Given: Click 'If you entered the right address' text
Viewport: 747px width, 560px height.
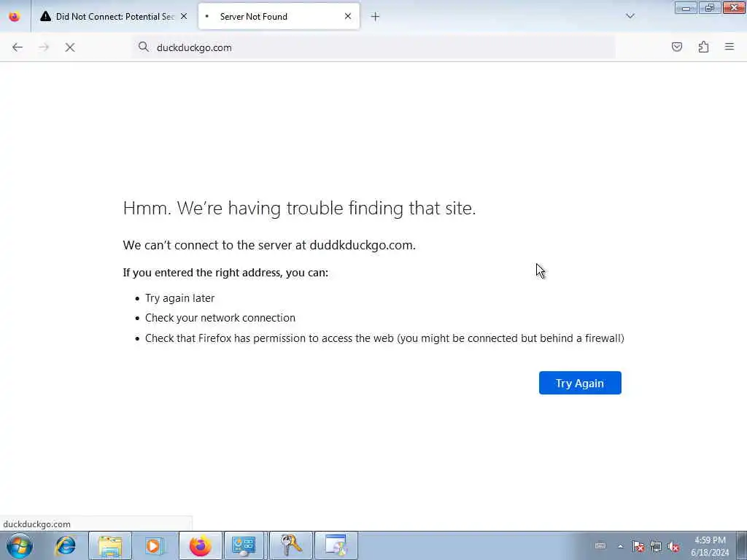Looking at the screenshot, I should pyautogui.click(x=225, y=273).
